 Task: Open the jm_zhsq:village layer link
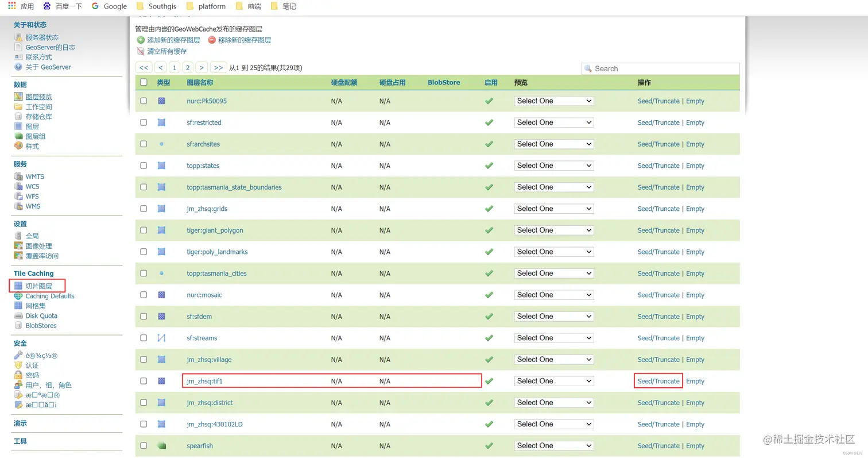pos(209,360)
